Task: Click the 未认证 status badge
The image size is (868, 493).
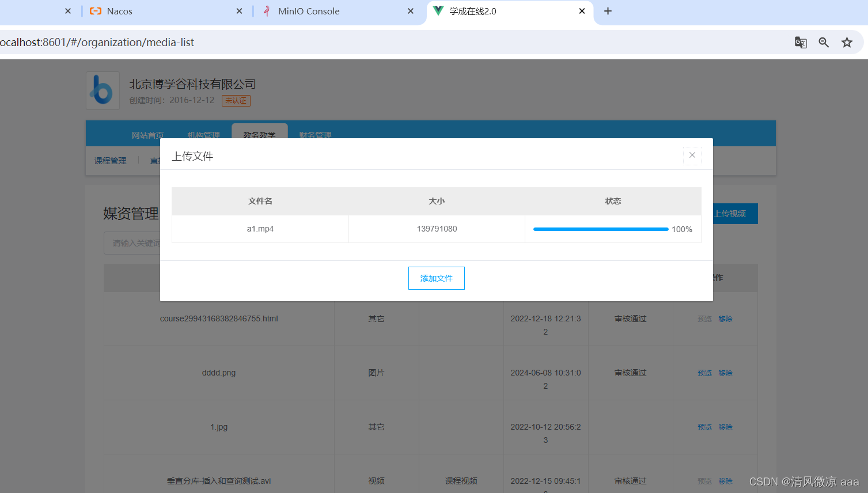Action: tap(236, 101)
